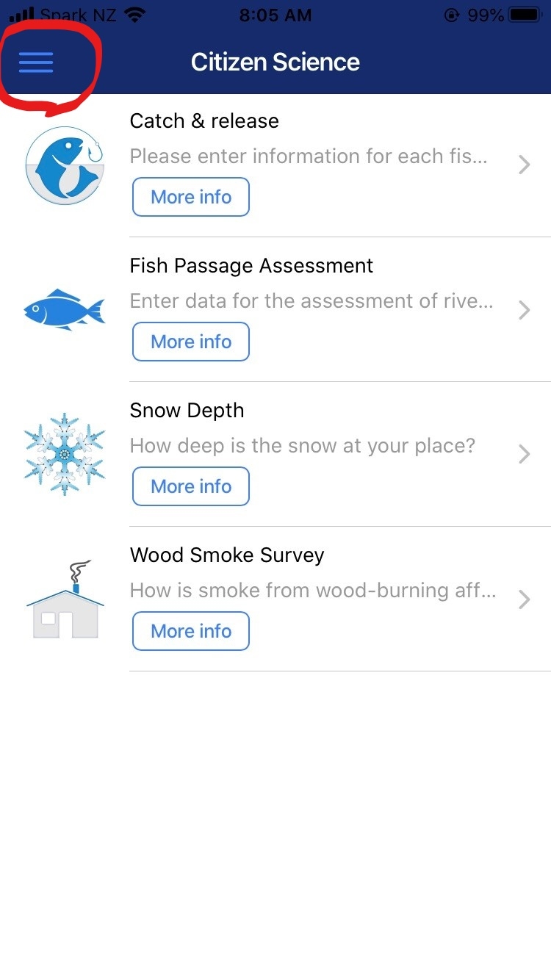This screenshot has height=980, width=551.
Task: Tap the Catch & release fish hook icon
Action: (x=65, y=165)
